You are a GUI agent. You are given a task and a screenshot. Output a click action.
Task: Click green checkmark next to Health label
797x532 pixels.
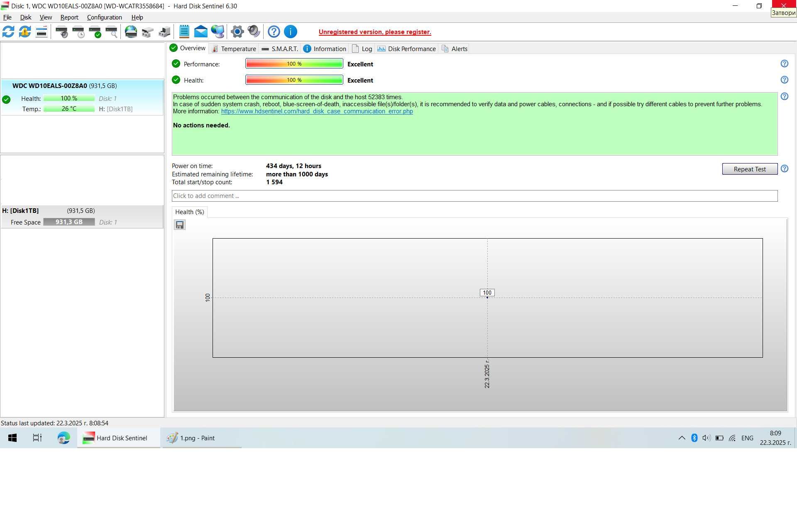(176, 80)
